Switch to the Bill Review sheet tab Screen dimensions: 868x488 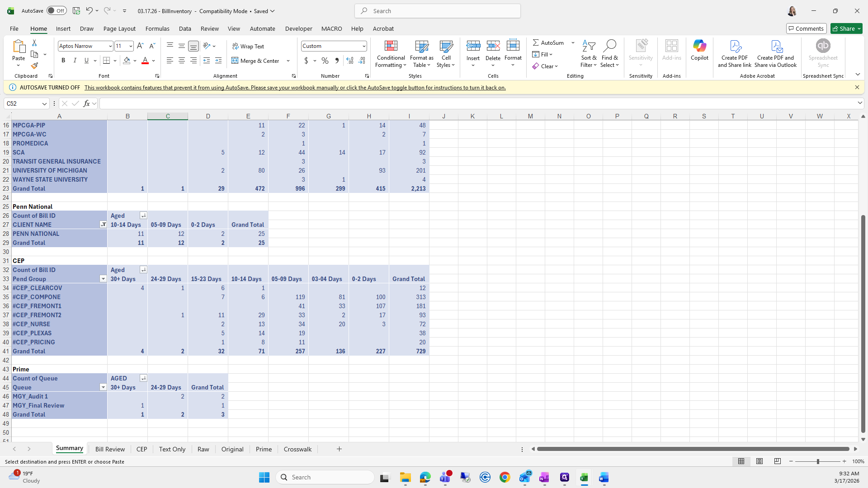point(110,449)
